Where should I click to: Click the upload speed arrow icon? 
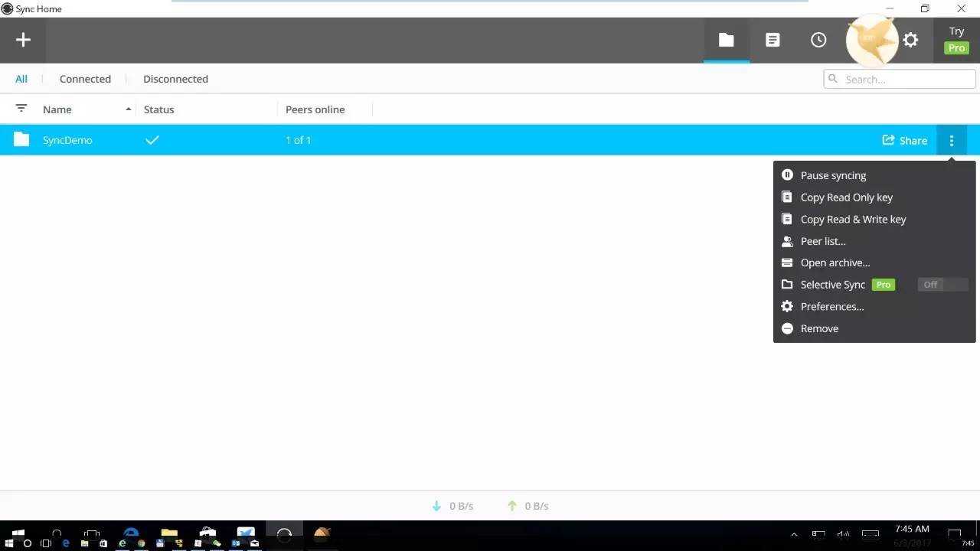coord(512,506)
